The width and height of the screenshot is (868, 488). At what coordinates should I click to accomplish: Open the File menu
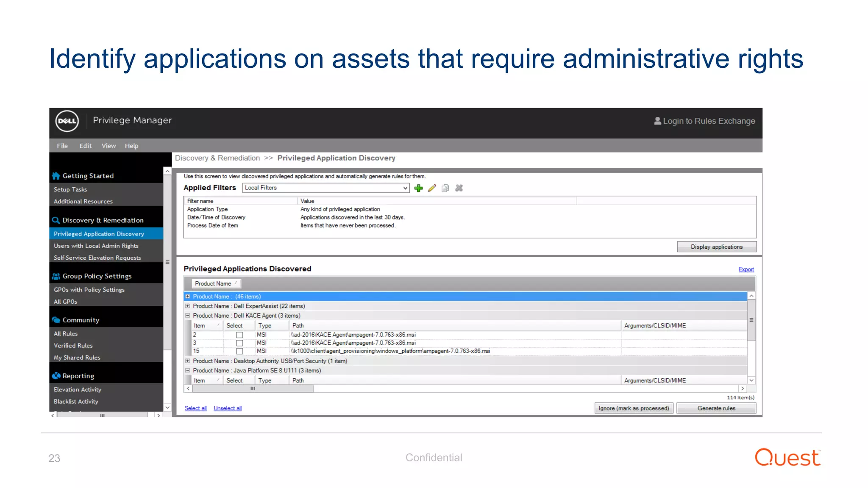click(x=62, y=146)
